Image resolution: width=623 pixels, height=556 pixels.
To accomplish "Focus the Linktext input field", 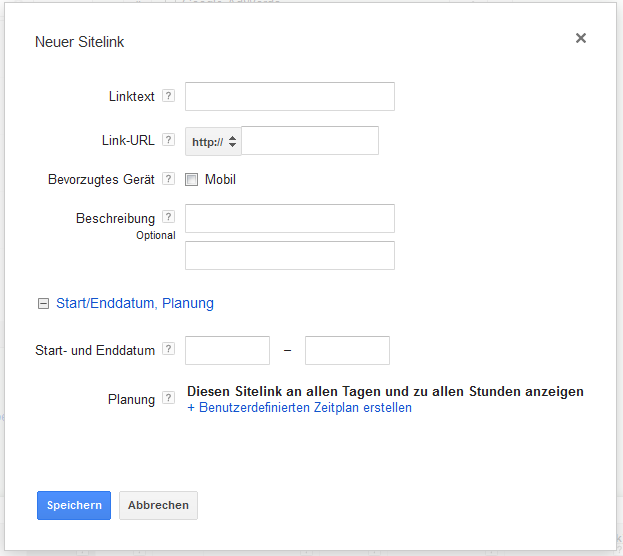I will (290, 97).
